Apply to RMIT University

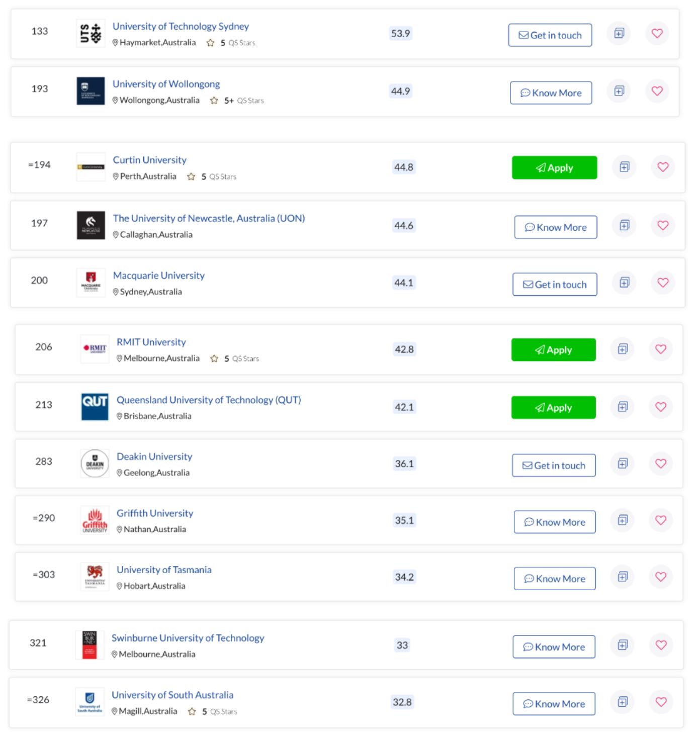(553, 350)
